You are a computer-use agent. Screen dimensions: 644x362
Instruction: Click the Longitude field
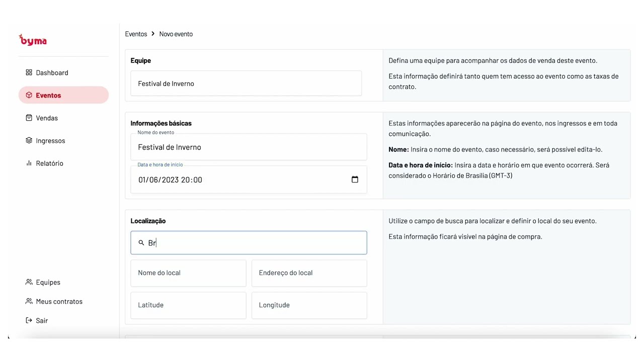click(309, 305)
